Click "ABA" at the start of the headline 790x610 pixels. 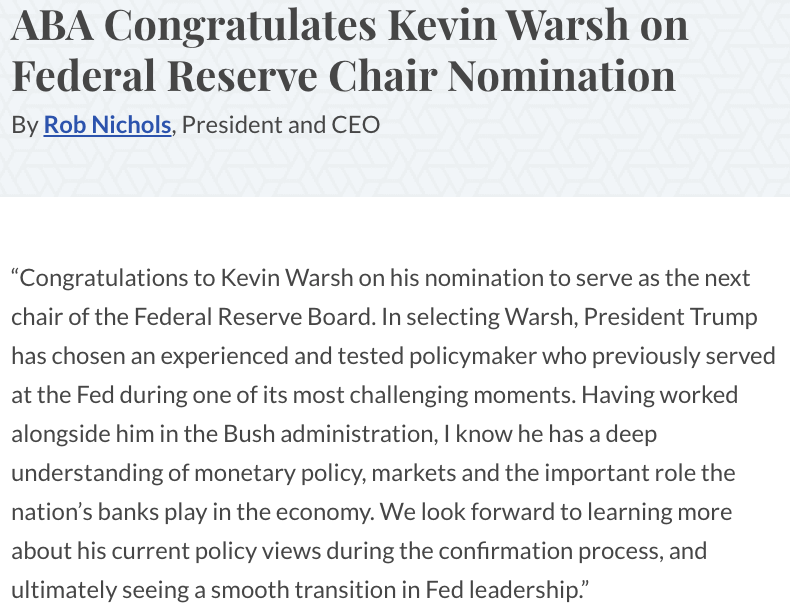[x=50, y=26]
